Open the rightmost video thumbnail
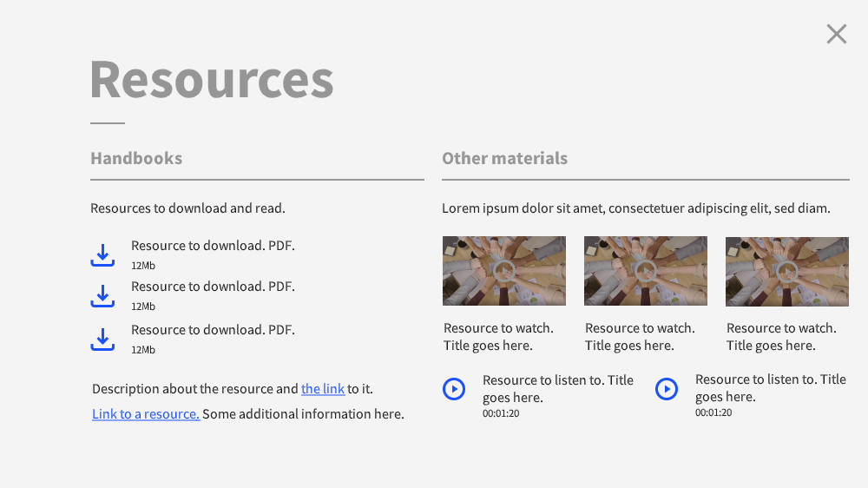The width and height of the screenshot is (868, 488). (787, 272)
